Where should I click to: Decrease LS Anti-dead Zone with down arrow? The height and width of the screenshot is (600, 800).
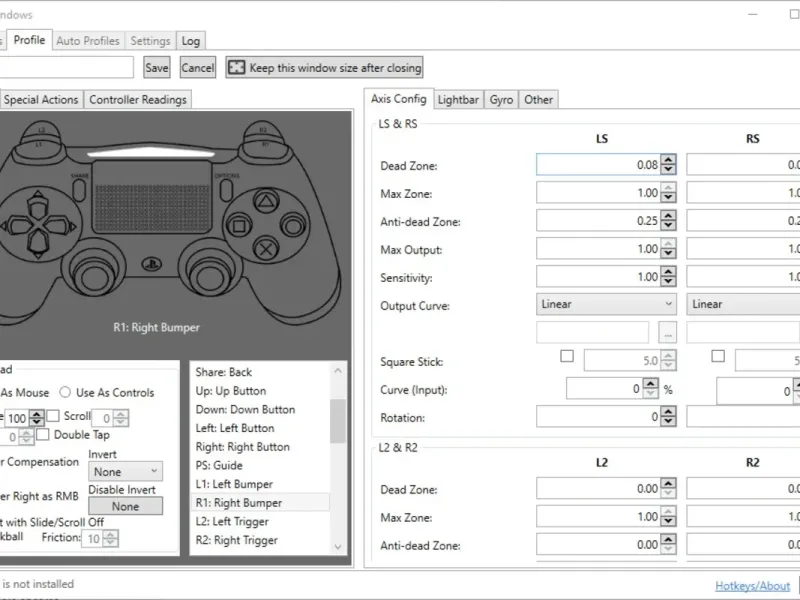[668, 226]
